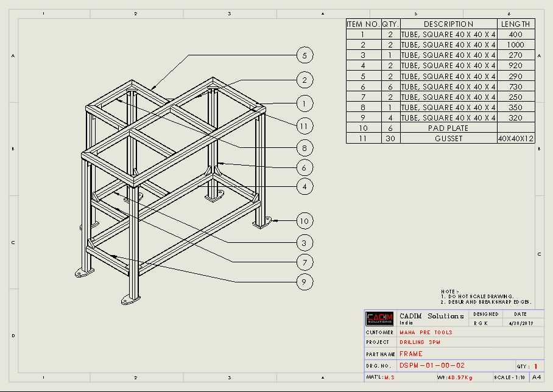Select the length cell '1000'
553x392 pixels.
pyautogui.click(x=516, y=45)
